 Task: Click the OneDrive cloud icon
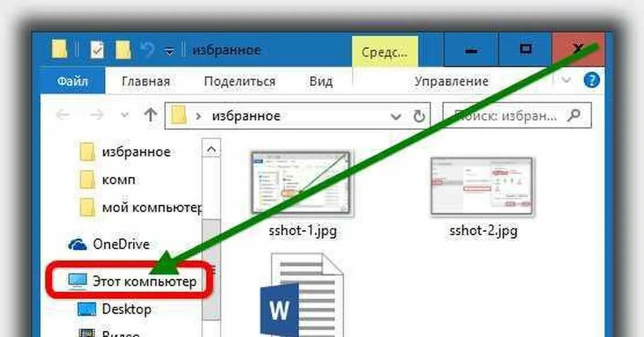78,245
